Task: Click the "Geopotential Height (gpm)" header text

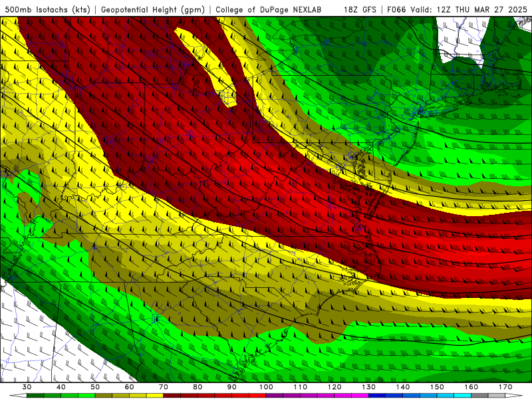Action: click(153, 9)
